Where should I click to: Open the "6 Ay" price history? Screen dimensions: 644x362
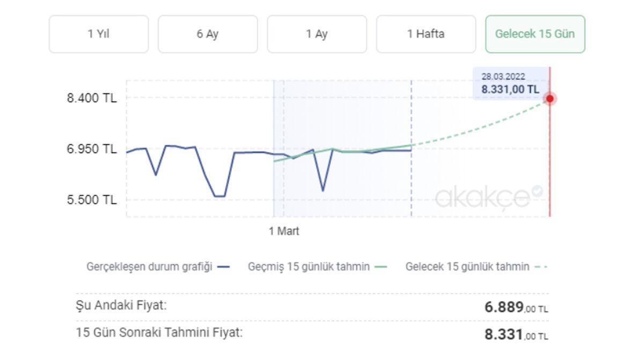[x=207, y=34]
